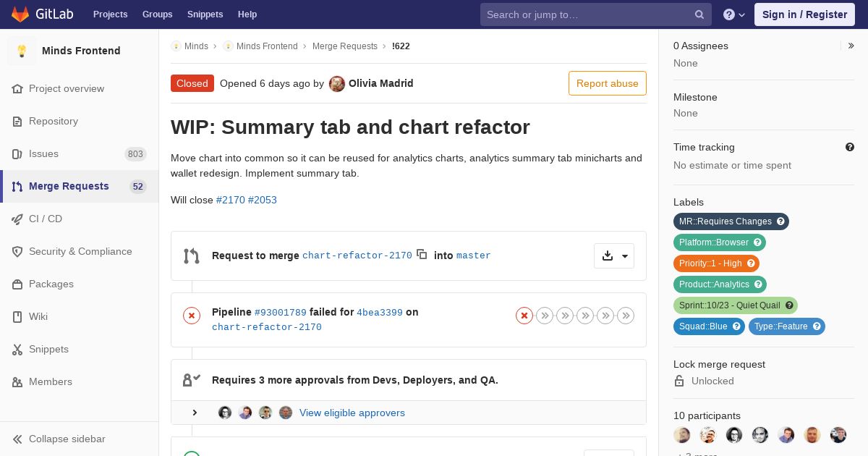Click Merge Requests breadcrumb link
Image resolution: width=868 pixels, height=456 pixels.
tap(345, 46)
